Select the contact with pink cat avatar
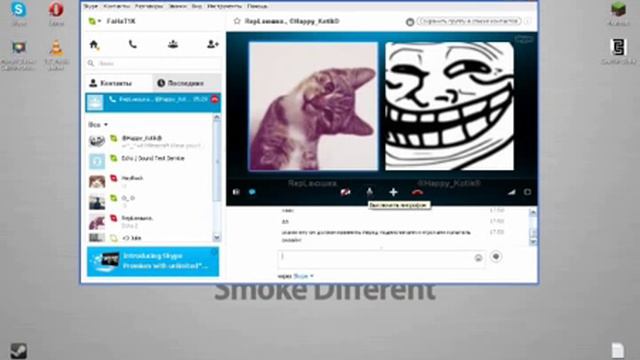The height and width of the screenshot is (360, 640). point(149,221)
